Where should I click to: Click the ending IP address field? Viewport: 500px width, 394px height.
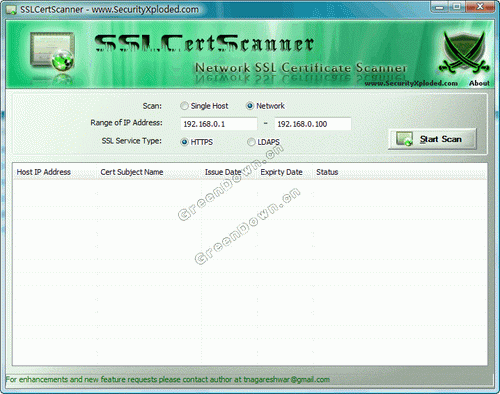[313, 124]
